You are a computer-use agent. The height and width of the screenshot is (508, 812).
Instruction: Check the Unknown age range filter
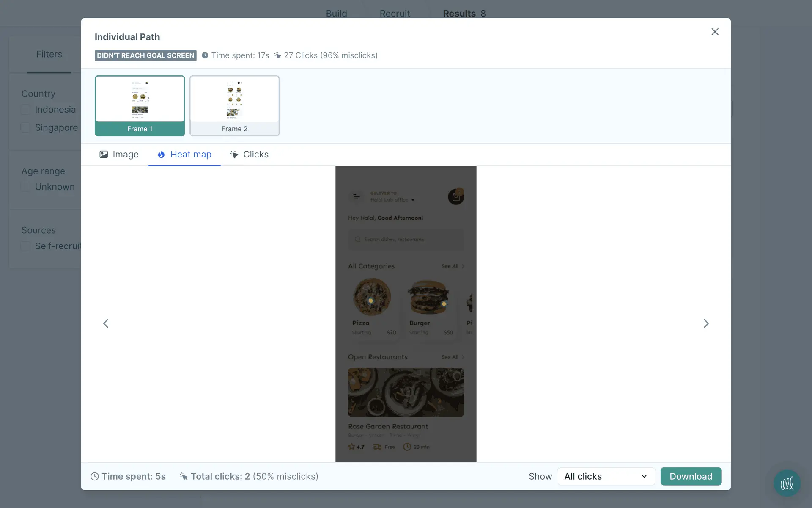[x=26, y=187]
